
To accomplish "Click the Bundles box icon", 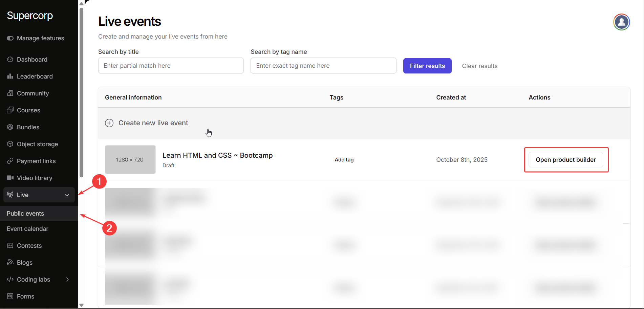I will click(10, 127).
